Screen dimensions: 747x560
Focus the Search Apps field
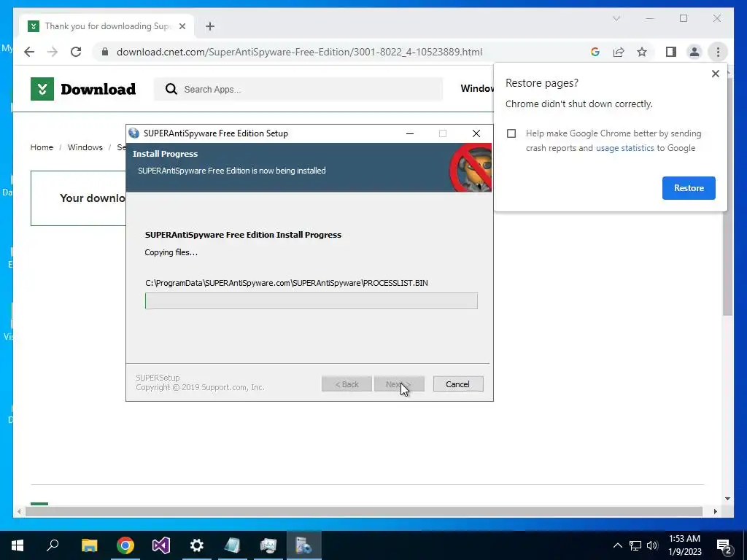(298, 89)
